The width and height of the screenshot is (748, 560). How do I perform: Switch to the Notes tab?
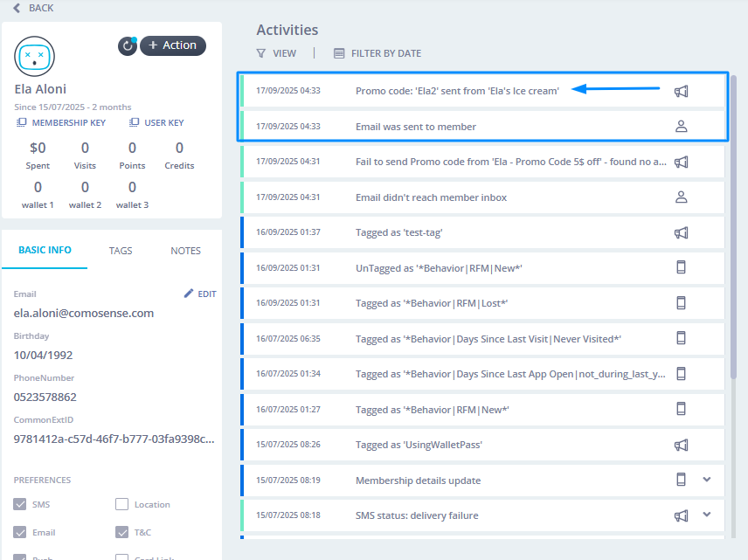click(x=185, y=251)
